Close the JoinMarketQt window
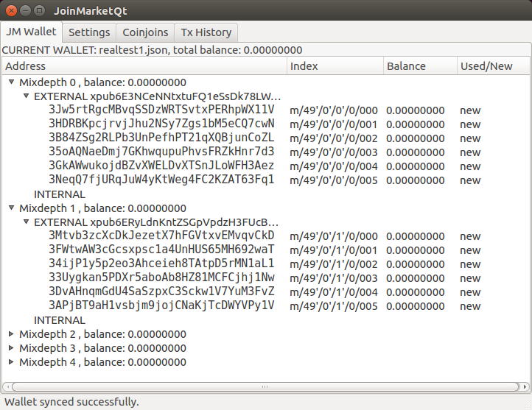Image resolution: width=532 pixels, height=410 pixels. point(11,11)
